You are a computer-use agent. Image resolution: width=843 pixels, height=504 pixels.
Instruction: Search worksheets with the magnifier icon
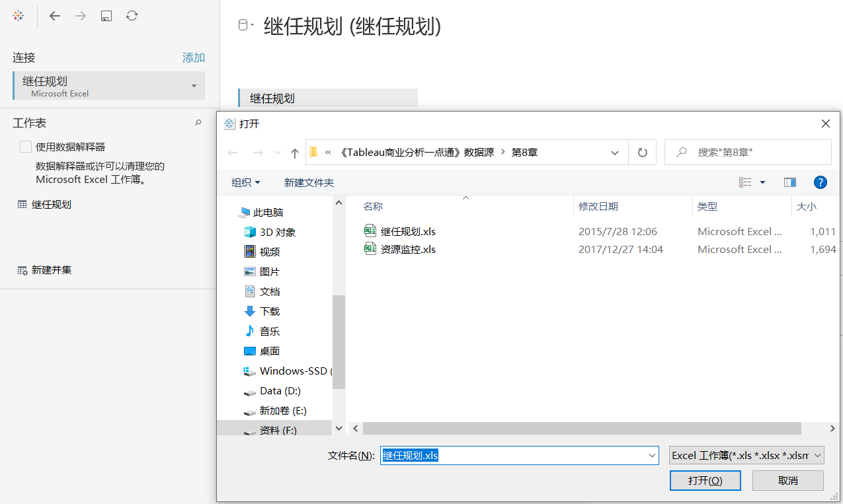[x=198, y=123]
